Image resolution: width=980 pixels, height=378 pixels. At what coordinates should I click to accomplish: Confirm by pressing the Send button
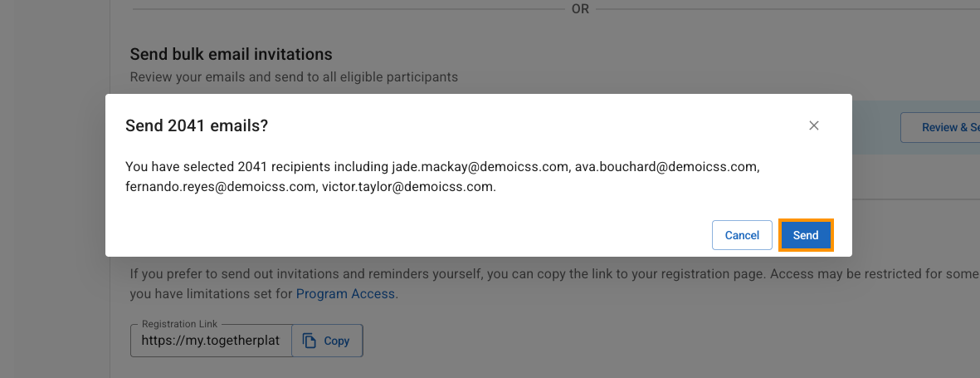(x=806, y=235)
